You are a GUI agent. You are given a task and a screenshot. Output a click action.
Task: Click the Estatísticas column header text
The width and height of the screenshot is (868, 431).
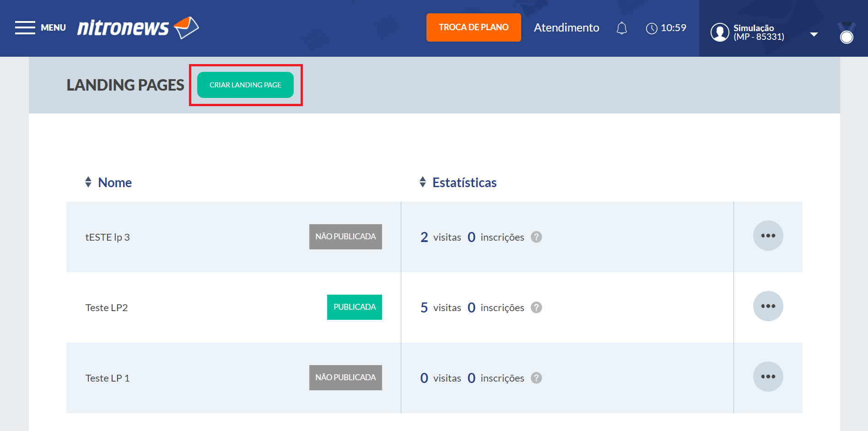pyautogui.click(x=464, y=183)
